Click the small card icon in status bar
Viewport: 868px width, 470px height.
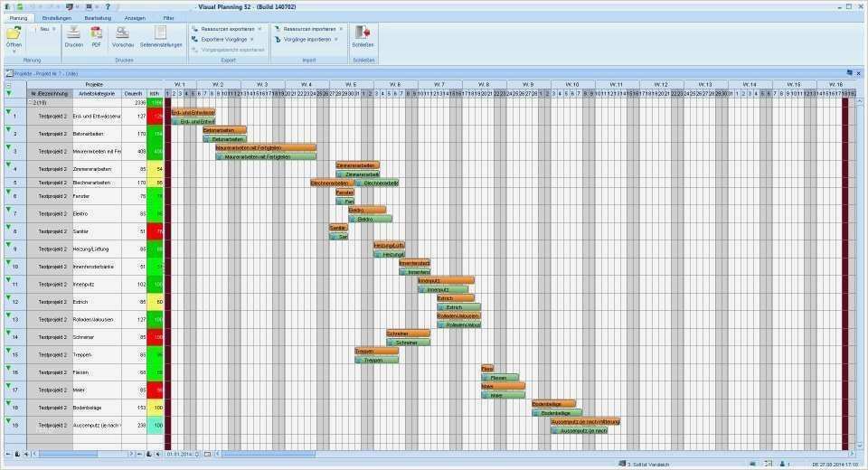tap(752, 464)
